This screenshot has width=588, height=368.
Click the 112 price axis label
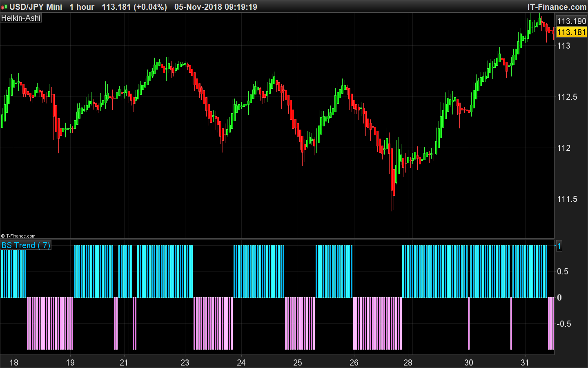(x=563, y=148)
